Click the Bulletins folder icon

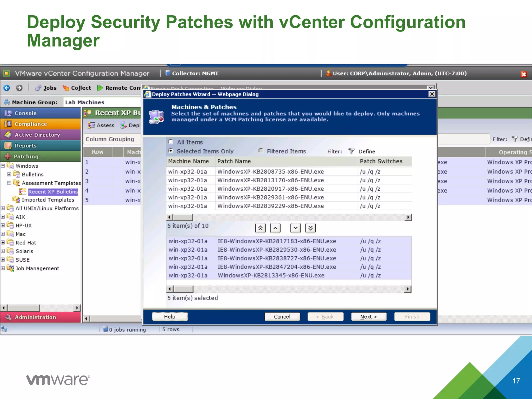(x=16, y=174)
